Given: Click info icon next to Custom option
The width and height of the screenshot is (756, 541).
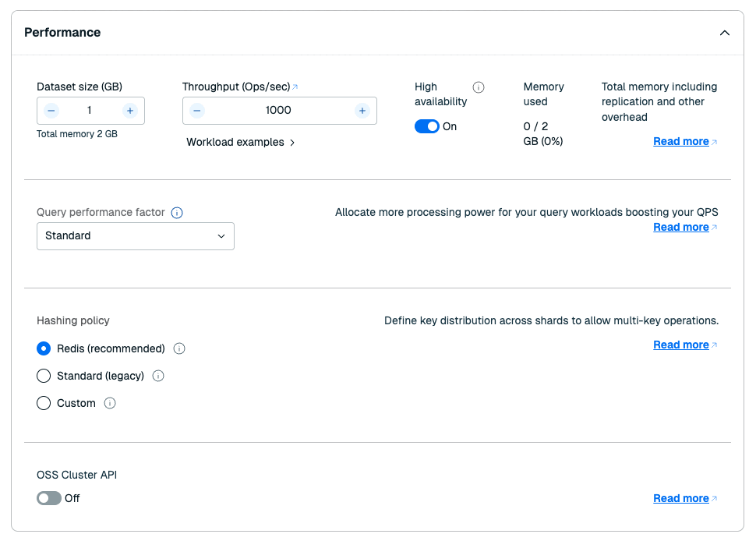Looking at the screenshot, I should [x=110, y=403].
